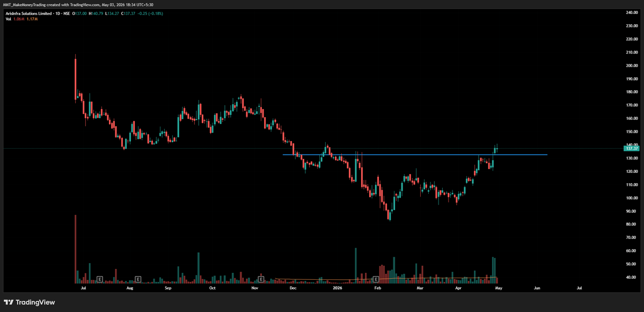Click the 190.00 price axis label
Screen dimensions: 644x312
coord(631,79)
